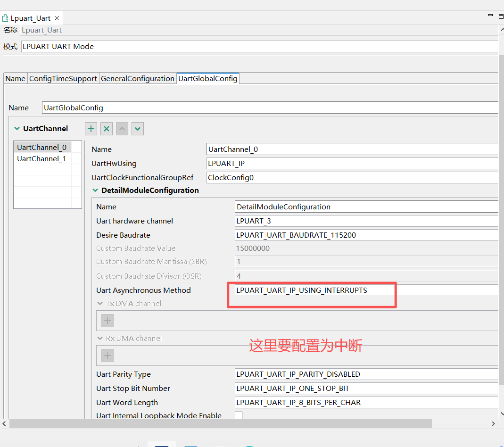
Task: Click the UartClockFunctionalGroupRef label
Action: point(142,178)
